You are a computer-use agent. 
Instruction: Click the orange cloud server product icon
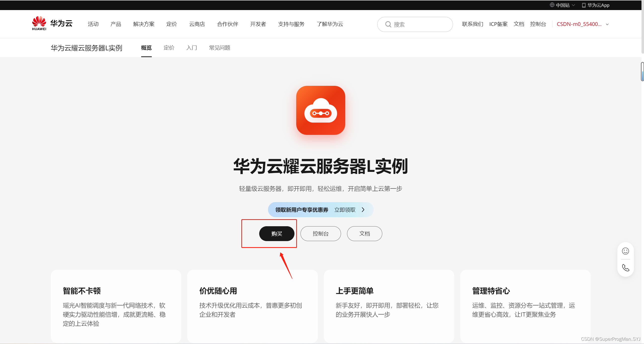(x=320, y=110)
